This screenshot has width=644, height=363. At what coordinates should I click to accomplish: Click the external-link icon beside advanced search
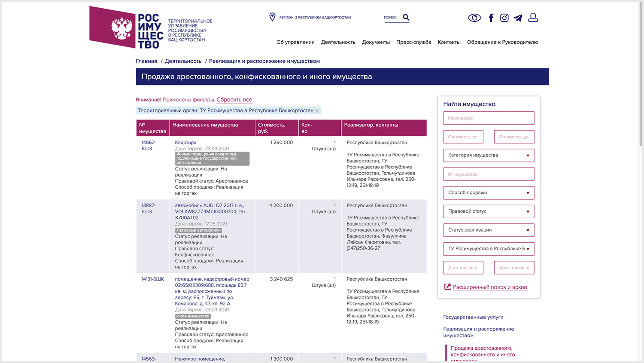447,287
